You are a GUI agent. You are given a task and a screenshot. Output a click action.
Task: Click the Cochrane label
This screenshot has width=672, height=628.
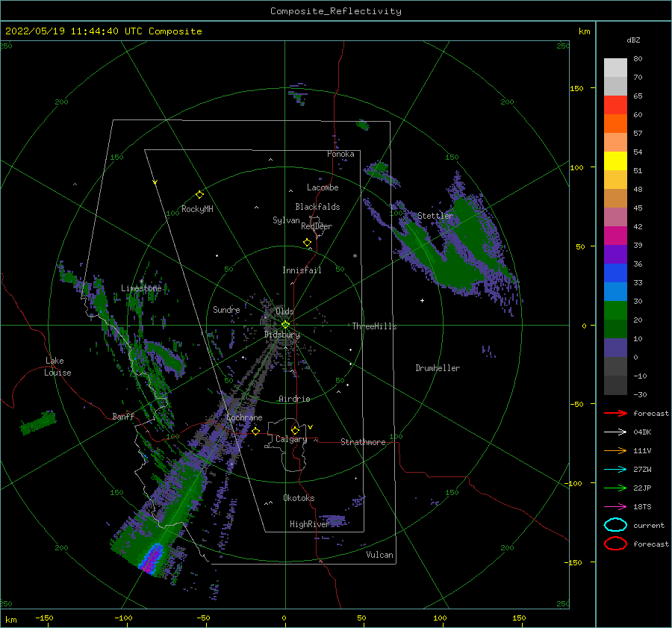(244, 417)
